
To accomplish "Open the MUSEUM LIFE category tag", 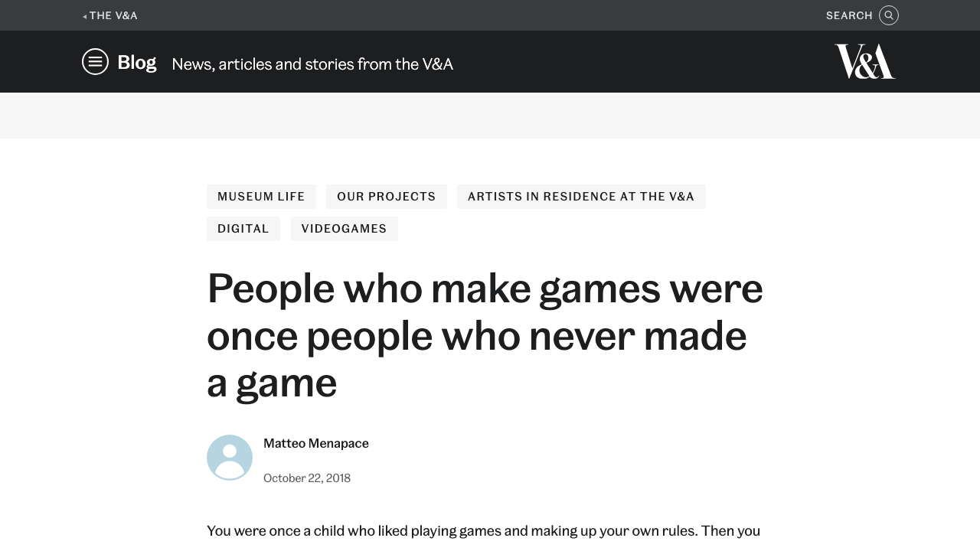I will coord(261,197).
